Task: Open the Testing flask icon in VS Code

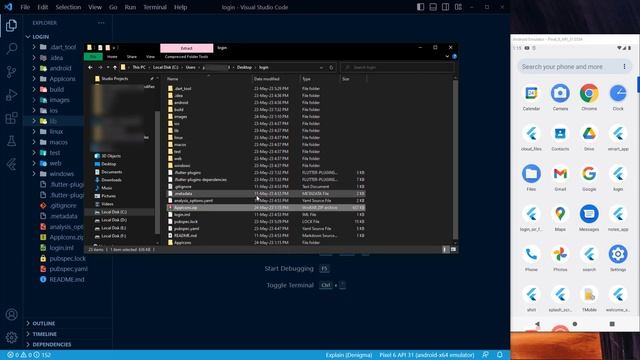Action: tap(11, 141)
